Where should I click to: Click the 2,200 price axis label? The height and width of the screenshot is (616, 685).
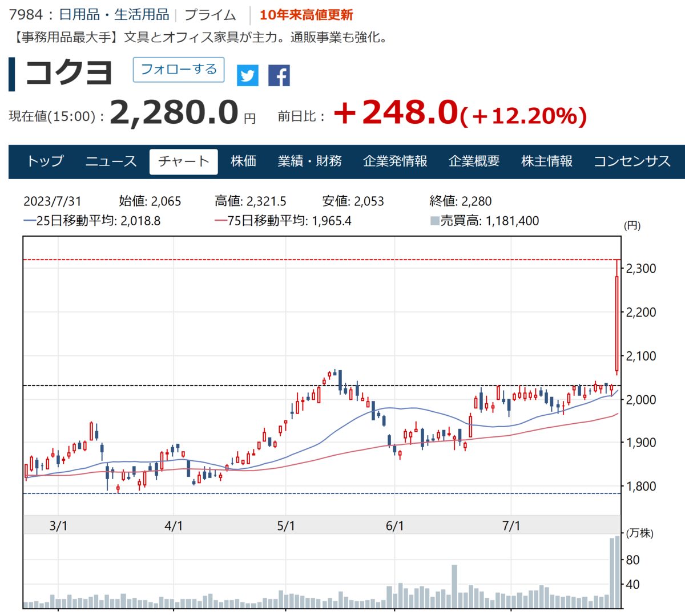click(x=641, y=313)
